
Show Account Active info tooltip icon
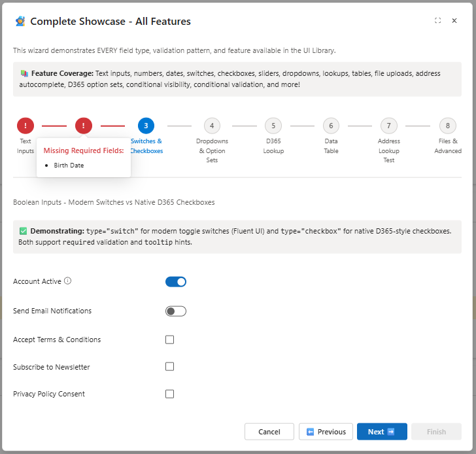point(68,281)
